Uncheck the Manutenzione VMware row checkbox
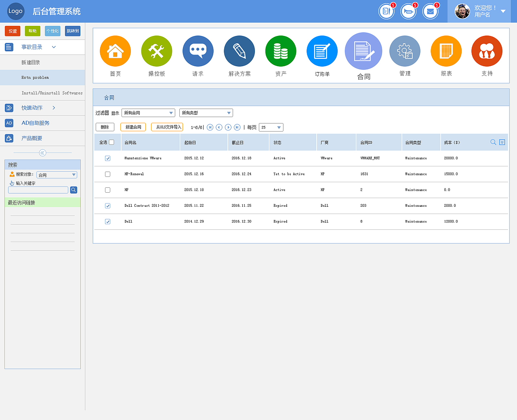 pos(107,158)
